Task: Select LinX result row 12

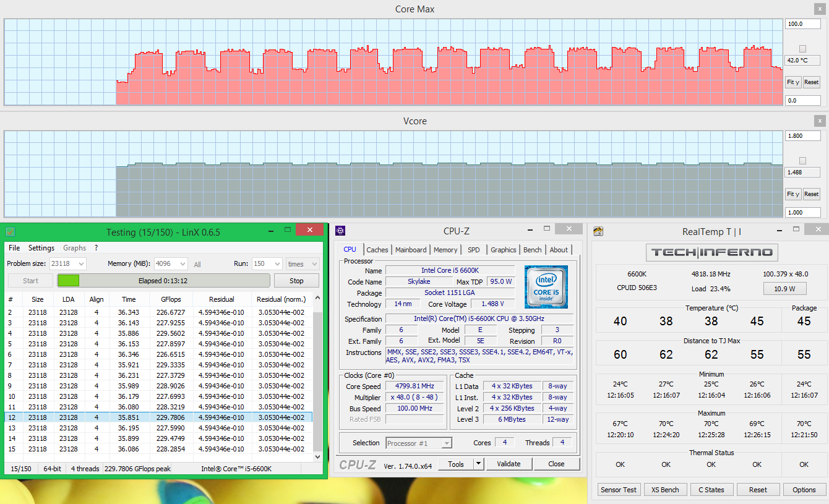Action: pos(159,417)
